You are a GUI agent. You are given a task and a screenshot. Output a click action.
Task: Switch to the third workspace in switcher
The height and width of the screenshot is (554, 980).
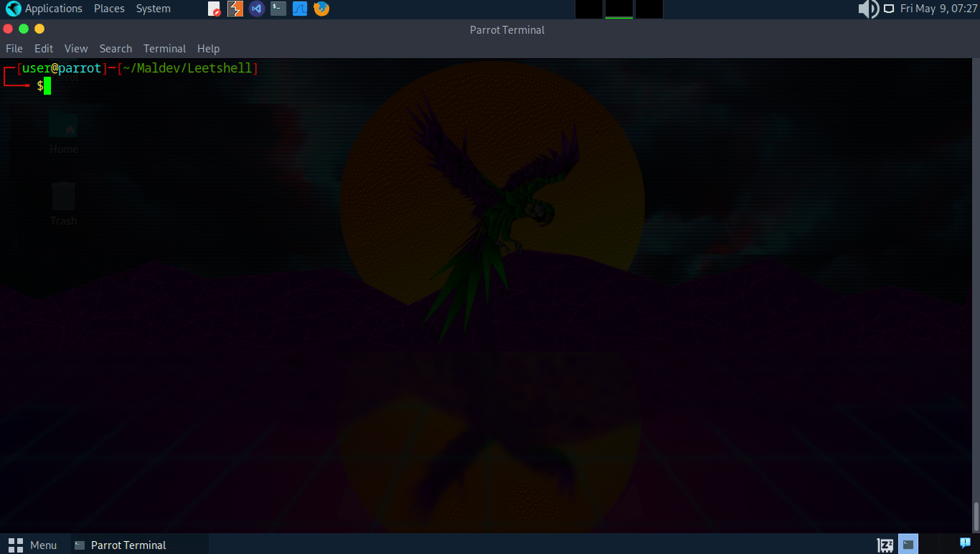click(649, 9)
